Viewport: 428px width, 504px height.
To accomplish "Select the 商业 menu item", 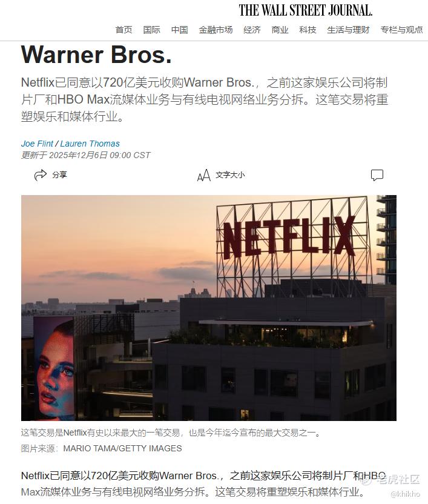I will 280,30.
